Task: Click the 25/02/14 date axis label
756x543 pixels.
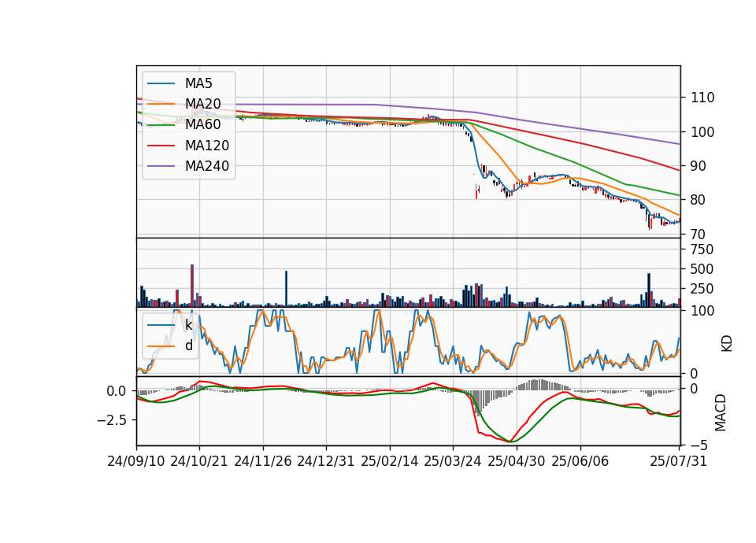Action: coord(390,461)
